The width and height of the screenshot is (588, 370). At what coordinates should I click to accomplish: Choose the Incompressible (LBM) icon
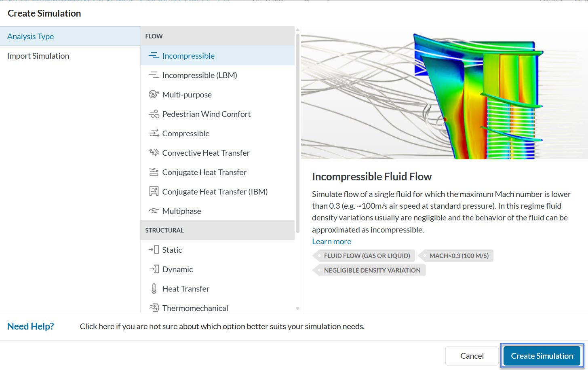tap(154, 75)
